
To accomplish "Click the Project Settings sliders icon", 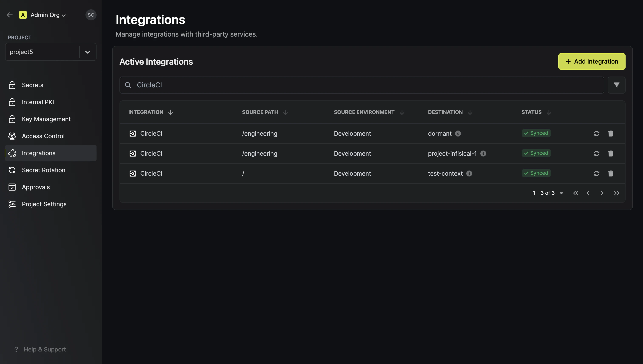I will point(12,204).
